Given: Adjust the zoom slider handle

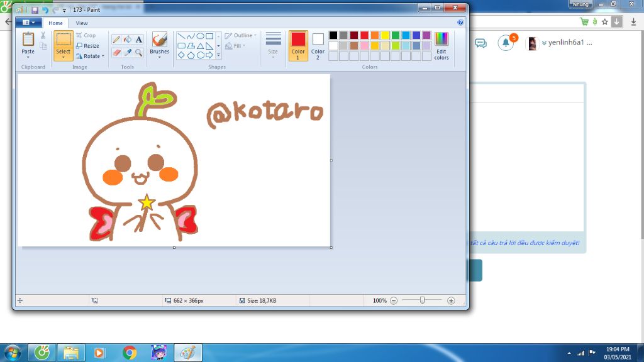Looking at the screenshot, I should 422,300.
